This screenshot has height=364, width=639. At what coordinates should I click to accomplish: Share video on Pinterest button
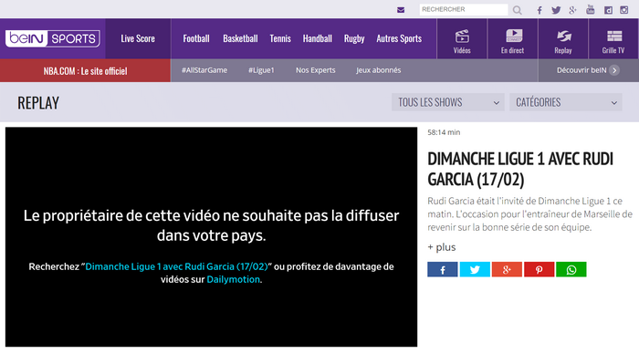[x=539, y=269]
